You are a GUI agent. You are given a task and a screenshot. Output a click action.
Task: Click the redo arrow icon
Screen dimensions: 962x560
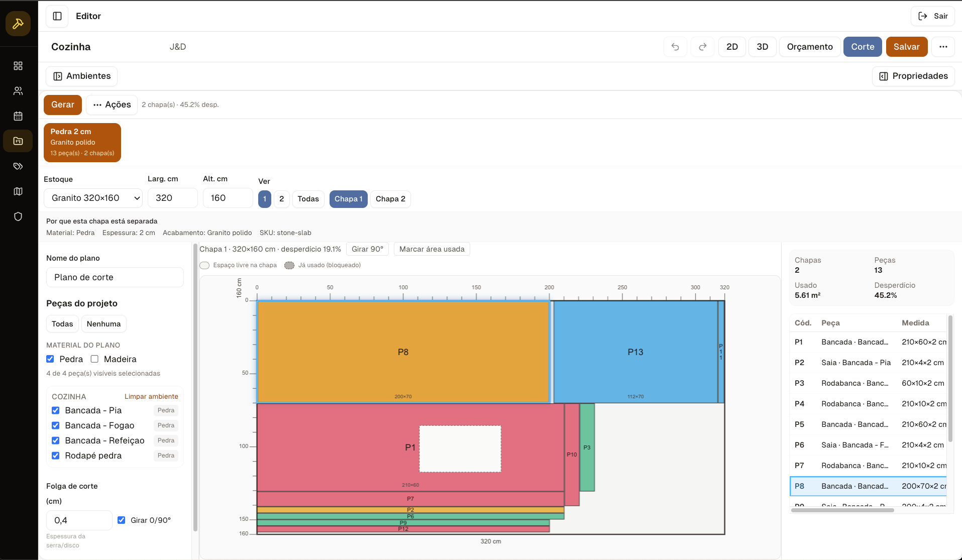coord(703,47)
